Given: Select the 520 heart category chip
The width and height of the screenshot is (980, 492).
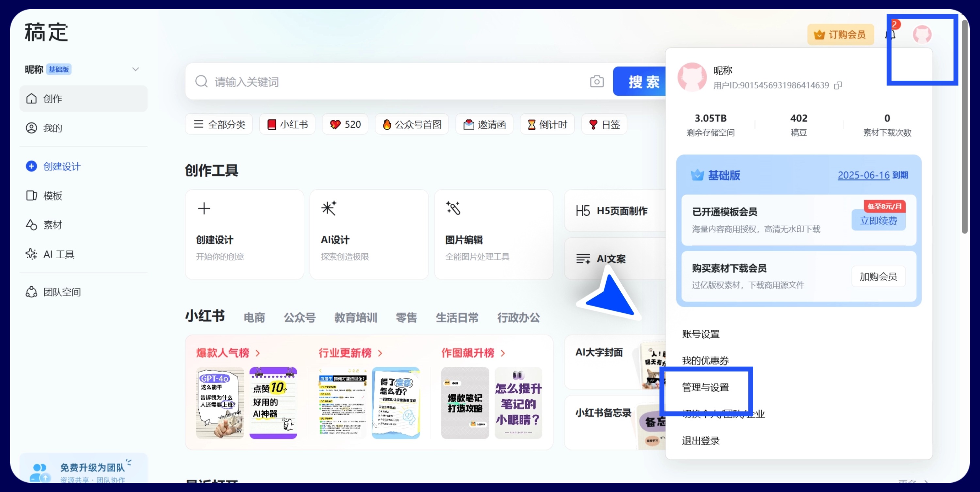Looking at the screenshot, I should (345, 124).
